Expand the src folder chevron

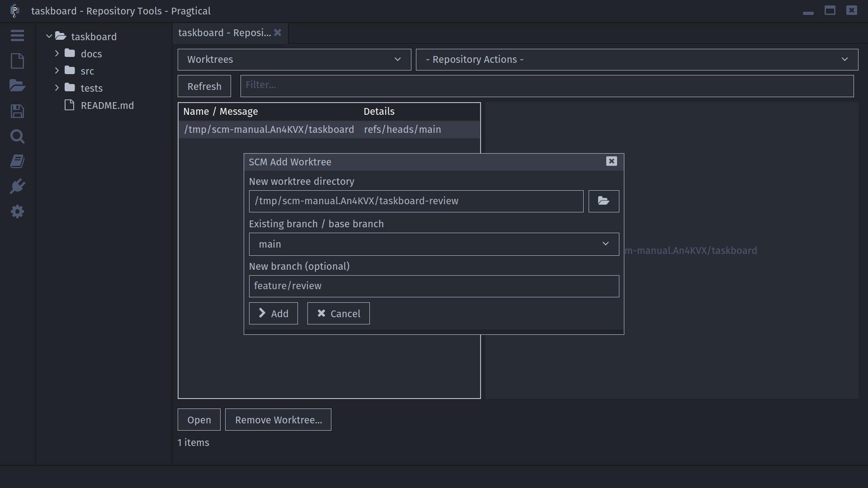point(57,70)
